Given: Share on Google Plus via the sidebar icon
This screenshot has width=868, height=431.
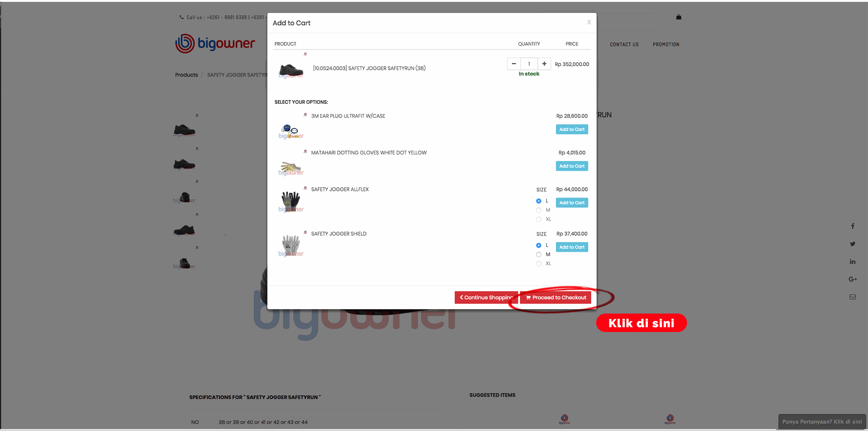Looking at the screenshot, I should point(852,279).
